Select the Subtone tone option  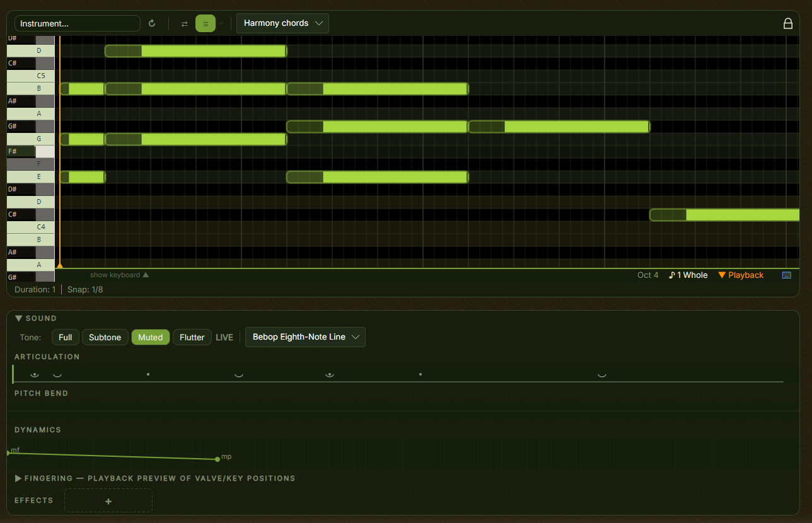tap(105, 337)
